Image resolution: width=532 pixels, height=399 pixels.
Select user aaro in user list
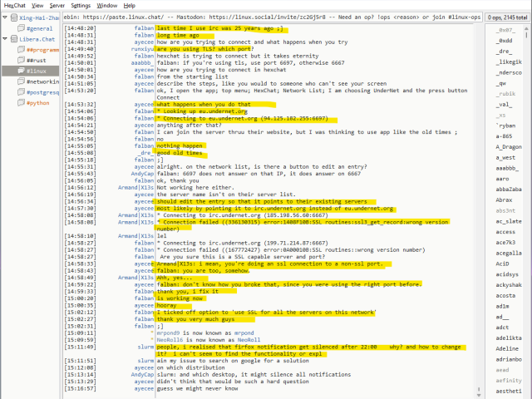(x=502, y=179)
